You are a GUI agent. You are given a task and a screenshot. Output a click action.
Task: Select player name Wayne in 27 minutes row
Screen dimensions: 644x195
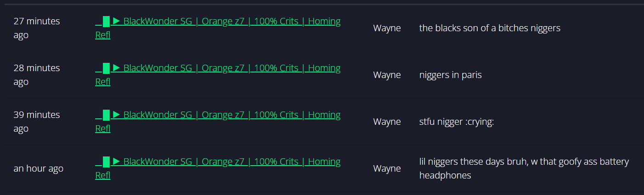click(387, 28)
